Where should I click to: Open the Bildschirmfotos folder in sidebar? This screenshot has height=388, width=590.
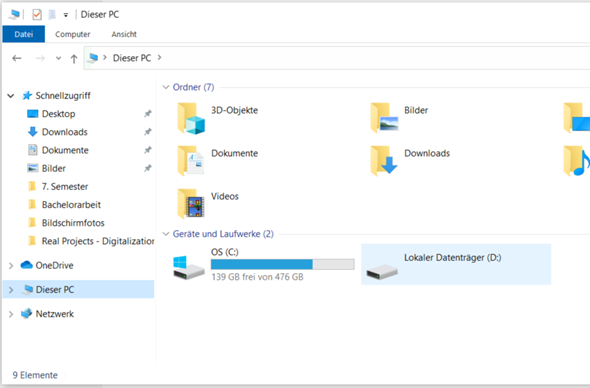(x=73, y=223)
